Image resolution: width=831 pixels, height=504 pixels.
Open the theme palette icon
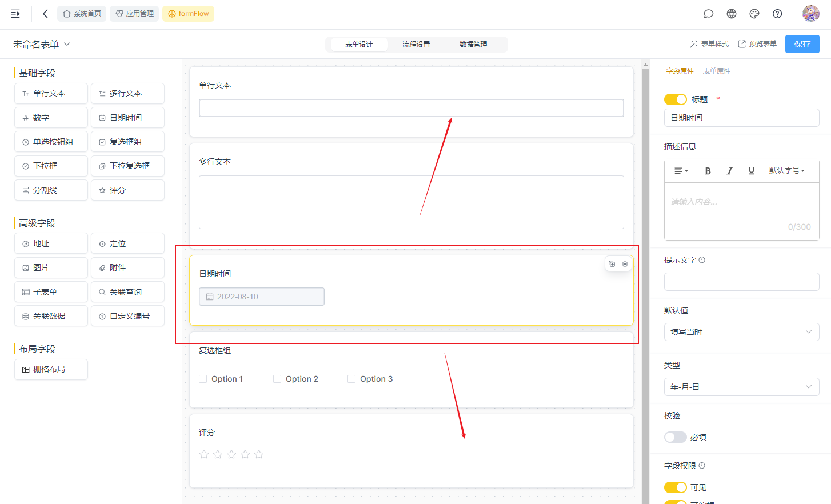click(754, 14)
